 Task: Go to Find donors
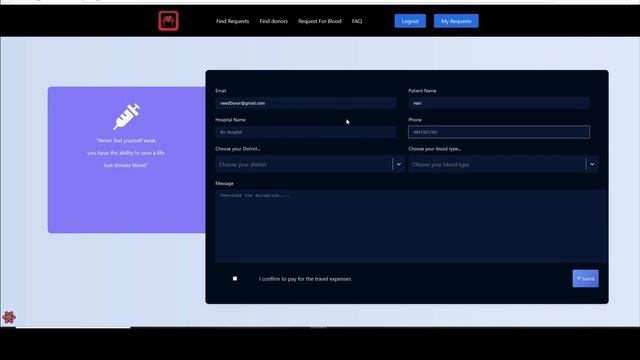[x=273, y=21]
